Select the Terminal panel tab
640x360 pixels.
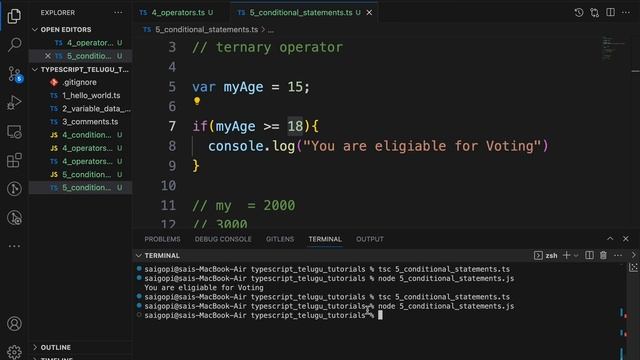(x=325, y=239)
